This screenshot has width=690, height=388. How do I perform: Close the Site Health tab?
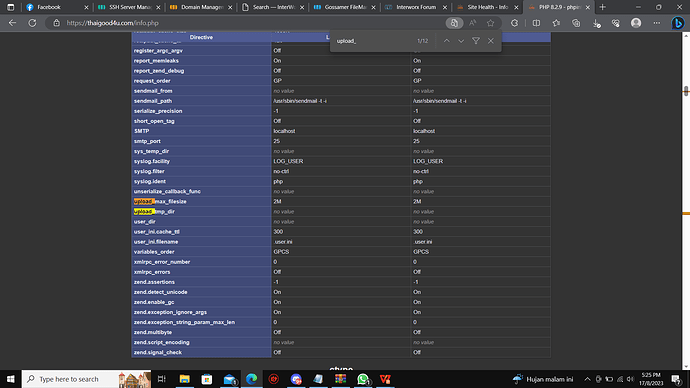click(516, 7)
